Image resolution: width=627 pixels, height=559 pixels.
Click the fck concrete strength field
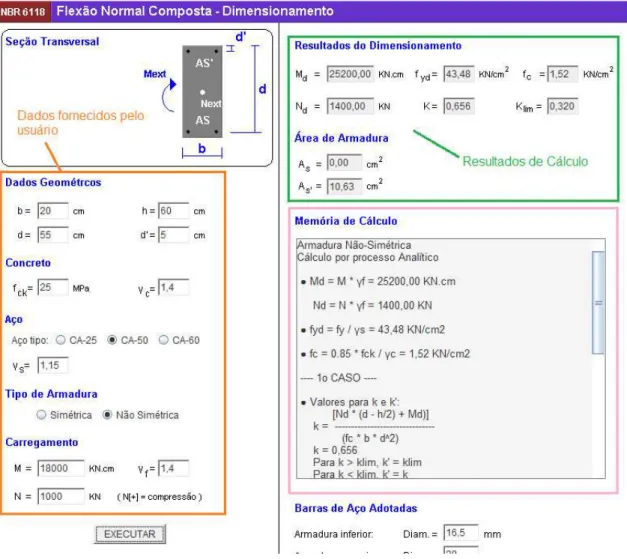(53, 287)
